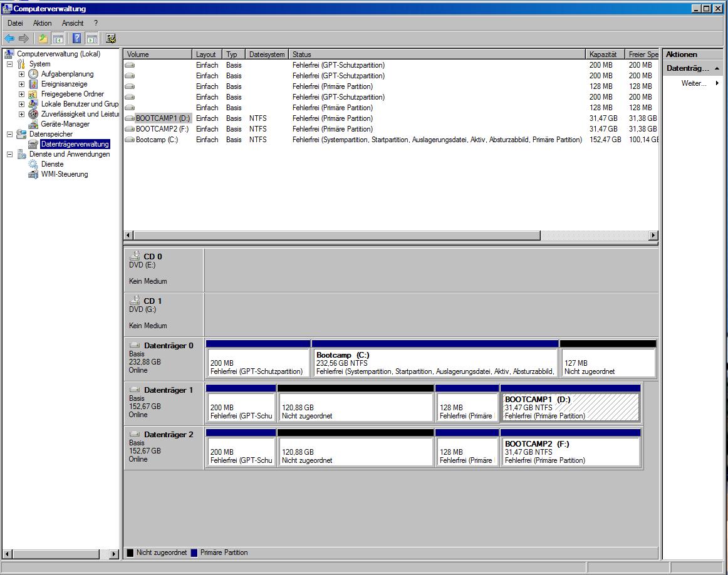
Task: Click the back arrow toolbar icon
Action: pyautogui.click(x=9, y=38)
